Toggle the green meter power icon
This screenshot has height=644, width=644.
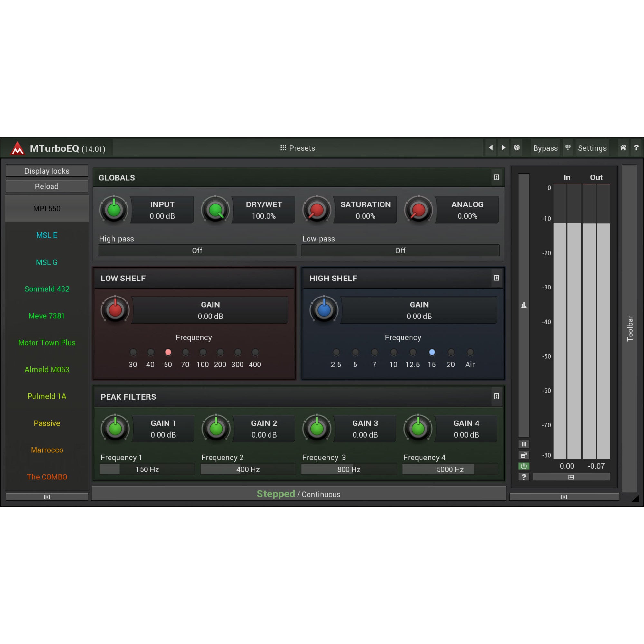pos(524,466)
